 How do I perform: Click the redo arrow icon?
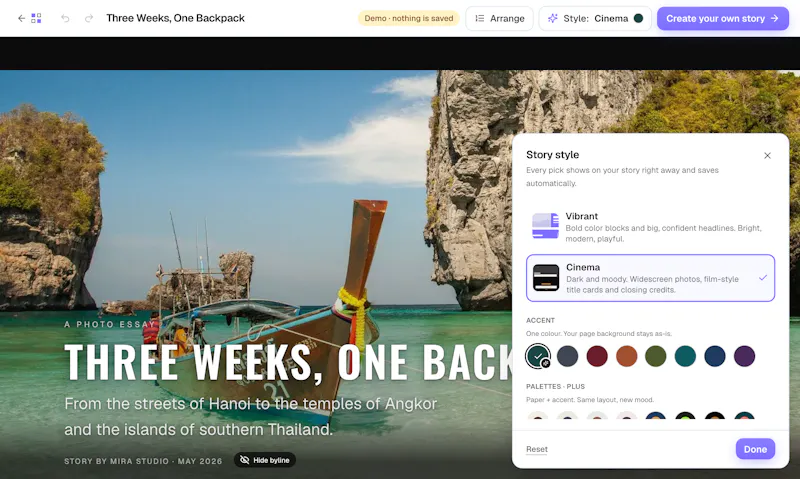coord(89,18)
